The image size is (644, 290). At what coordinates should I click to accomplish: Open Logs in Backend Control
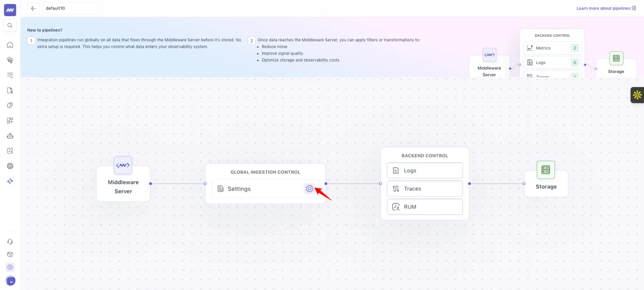(x=425, y=170)
